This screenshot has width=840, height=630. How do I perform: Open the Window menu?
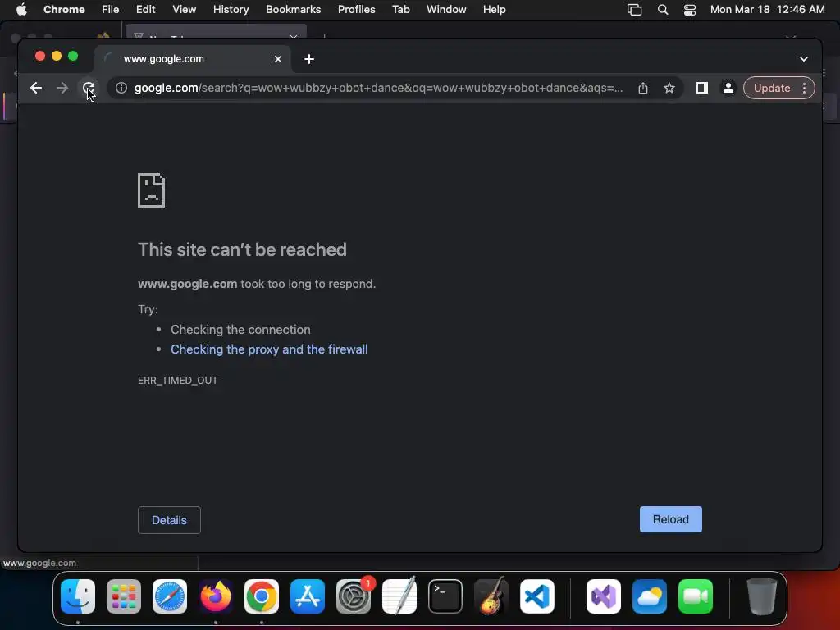[x=446, y=9]
